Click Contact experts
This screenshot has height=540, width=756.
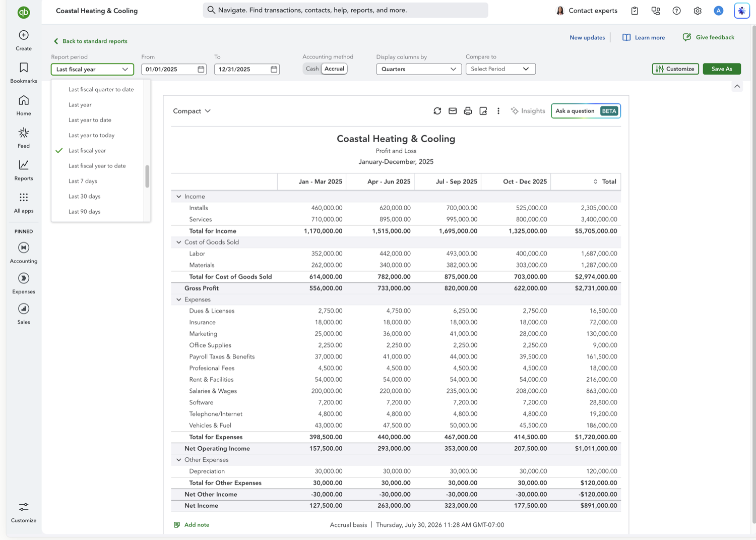point(587,11)
